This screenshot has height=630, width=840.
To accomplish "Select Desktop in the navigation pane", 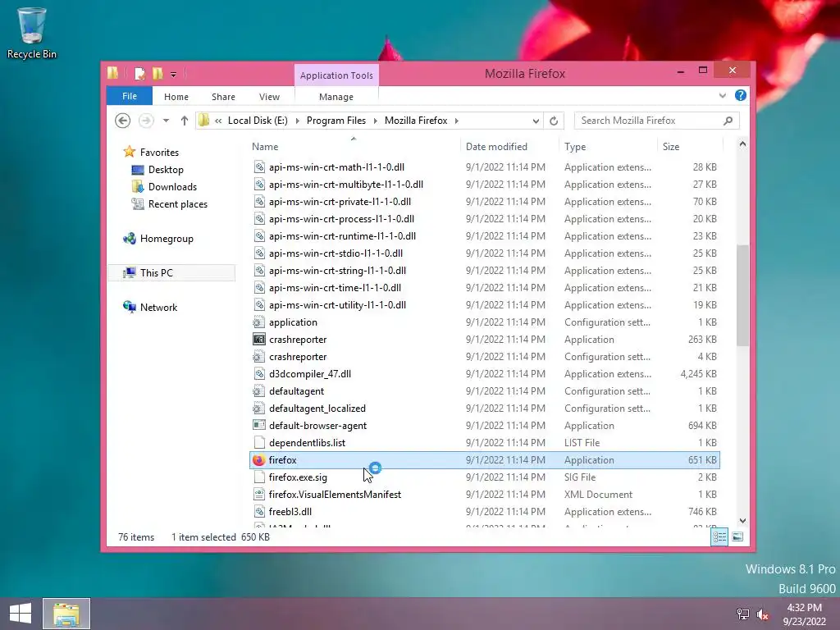I will pos(166,169).
